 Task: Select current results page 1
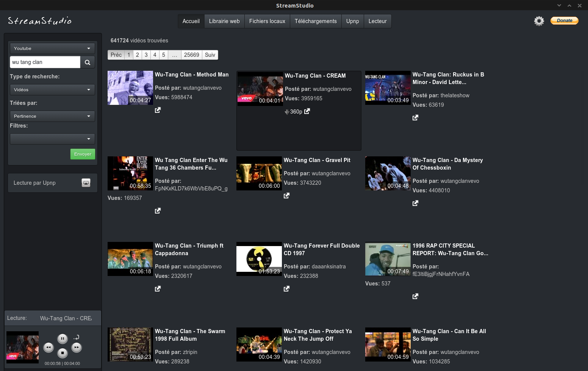(x=129, y=55)
